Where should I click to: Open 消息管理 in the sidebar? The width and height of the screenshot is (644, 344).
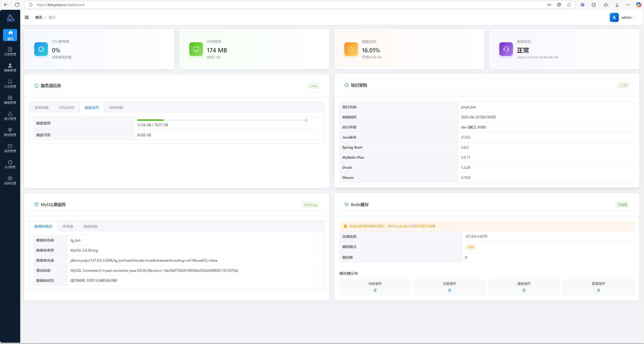point(10,148)
